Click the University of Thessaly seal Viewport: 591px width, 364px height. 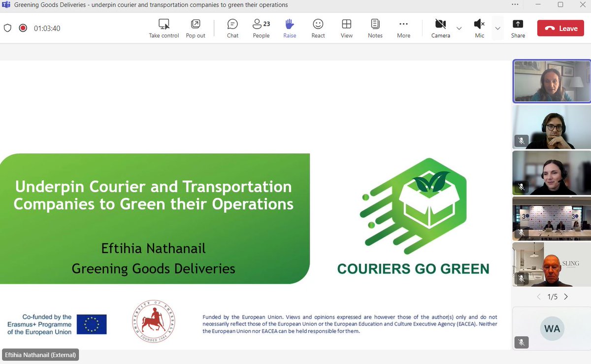click(154, 322)
